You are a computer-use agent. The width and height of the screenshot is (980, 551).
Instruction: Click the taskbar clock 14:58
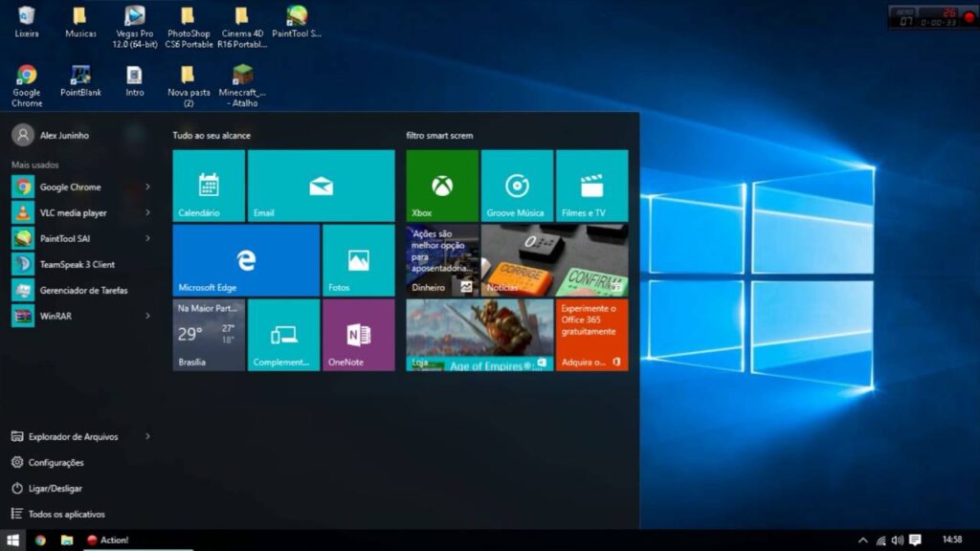[x=952, y=540]
